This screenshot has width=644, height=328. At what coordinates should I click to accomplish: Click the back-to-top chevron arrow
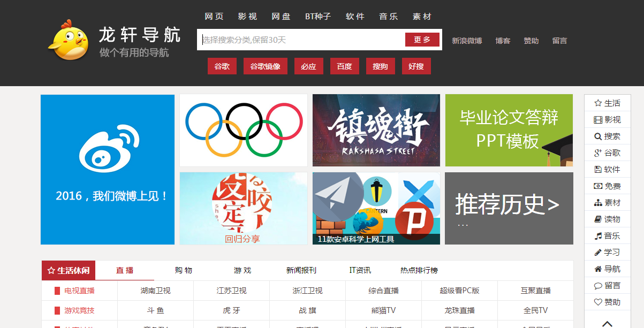click(x=607, y=323)
